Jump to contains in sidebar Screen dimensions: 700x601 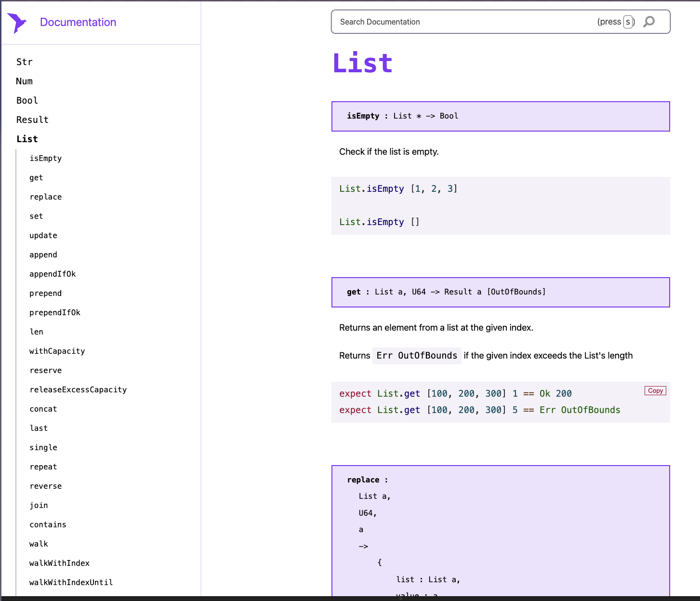click(x=48, y=524)
